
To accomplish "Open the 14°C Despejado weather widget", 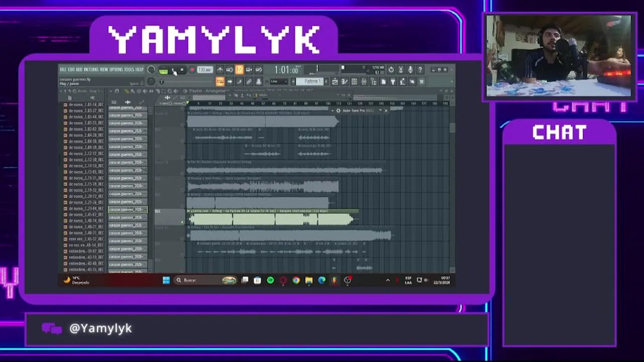I will click(x=75, y=280).
